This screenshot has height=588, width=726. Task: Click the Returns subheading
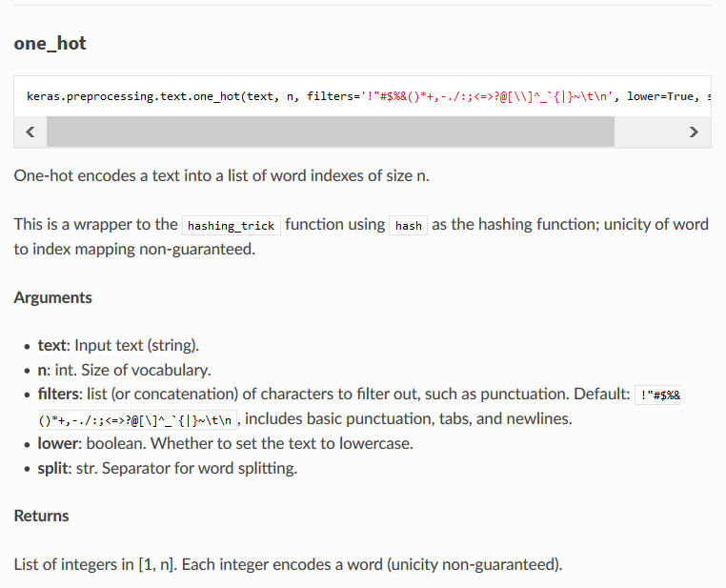(41, 516)
